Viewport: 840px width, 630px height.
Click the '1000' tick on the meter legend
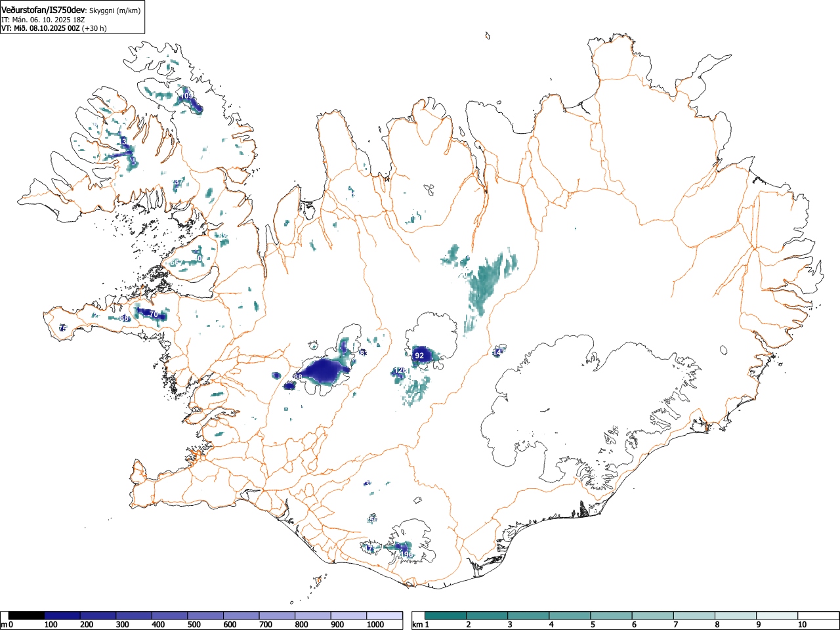click(x=375, y=625)
